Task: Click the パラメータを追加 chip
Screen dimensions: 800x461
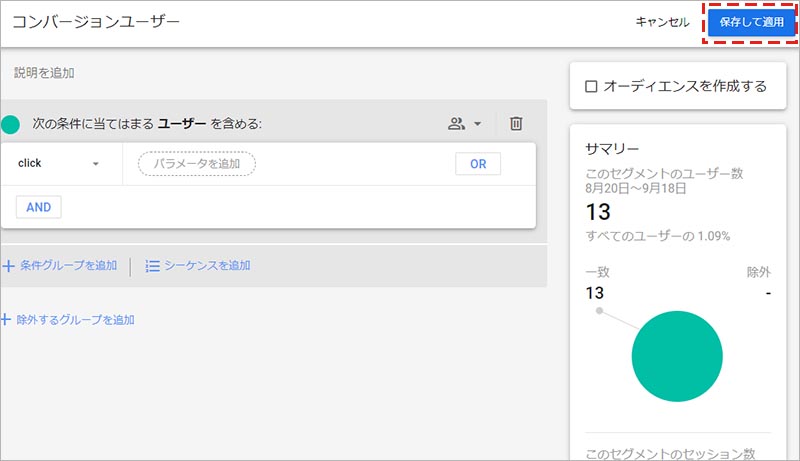Action: (x=197, y=164)
